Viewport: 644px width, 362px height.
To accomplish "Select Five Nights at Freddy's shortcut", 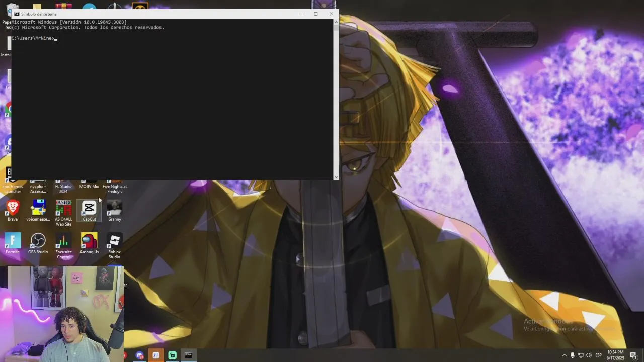I will click(114, 187).
